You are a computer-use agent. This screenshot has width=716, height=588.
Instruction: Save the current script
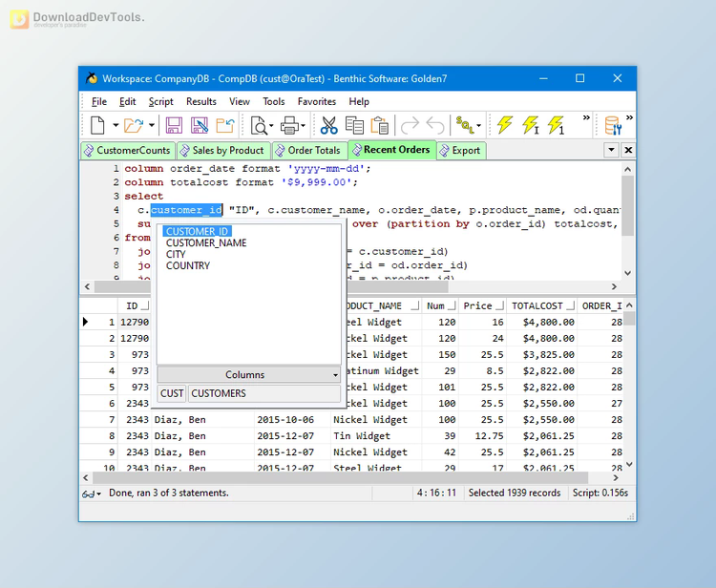[174, 125]
